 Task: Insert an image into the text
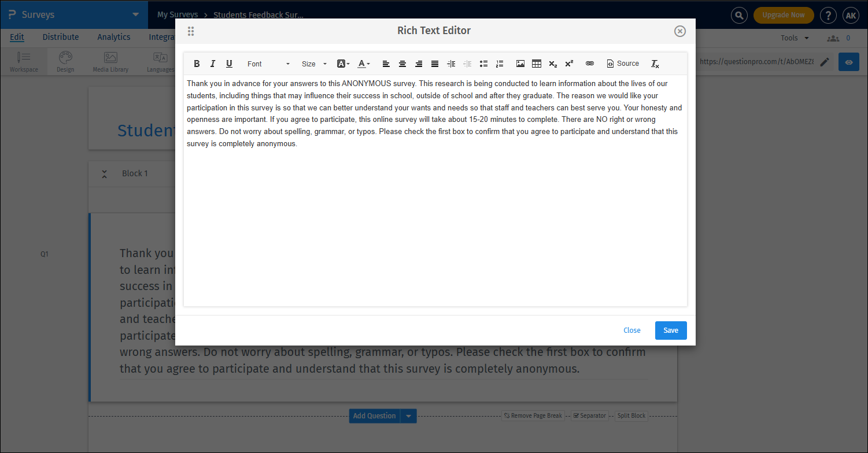click(x=520, y=64)
